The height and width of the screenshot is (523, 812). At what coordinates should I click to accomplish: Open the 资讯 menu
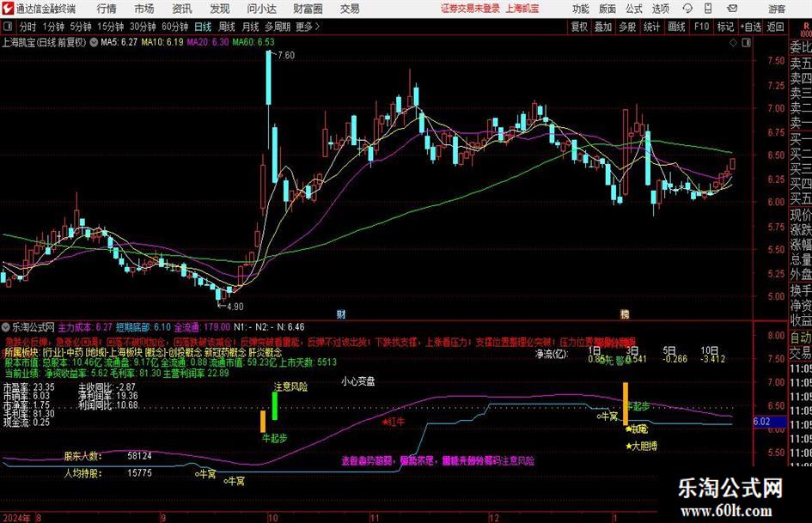[x=182, y=9]
